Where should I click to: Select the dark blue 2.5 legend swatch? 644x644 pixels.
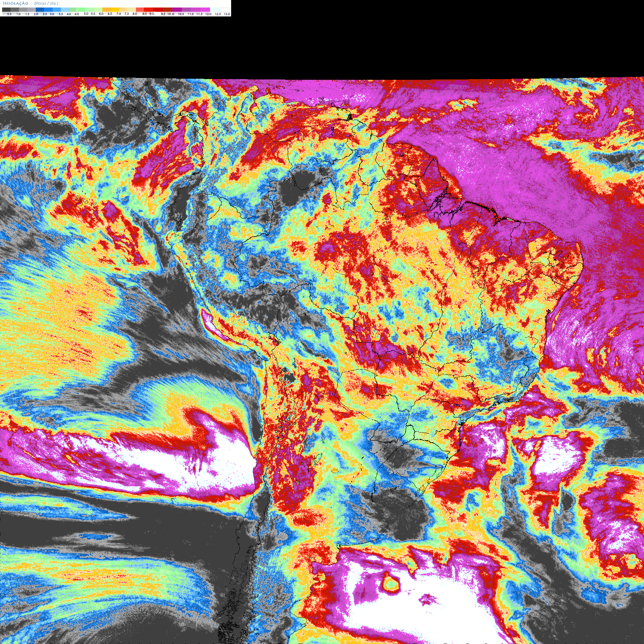tap(40, 10)
